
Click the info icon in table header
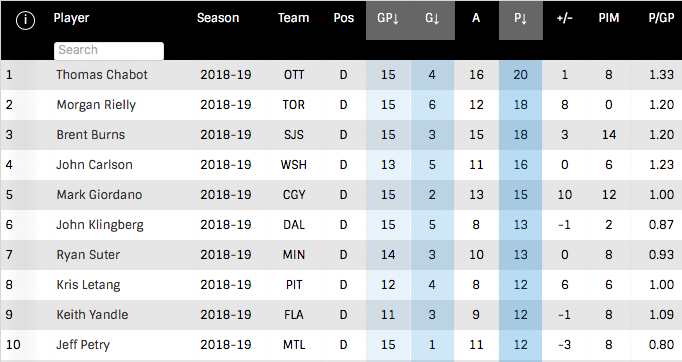point(25,20)
